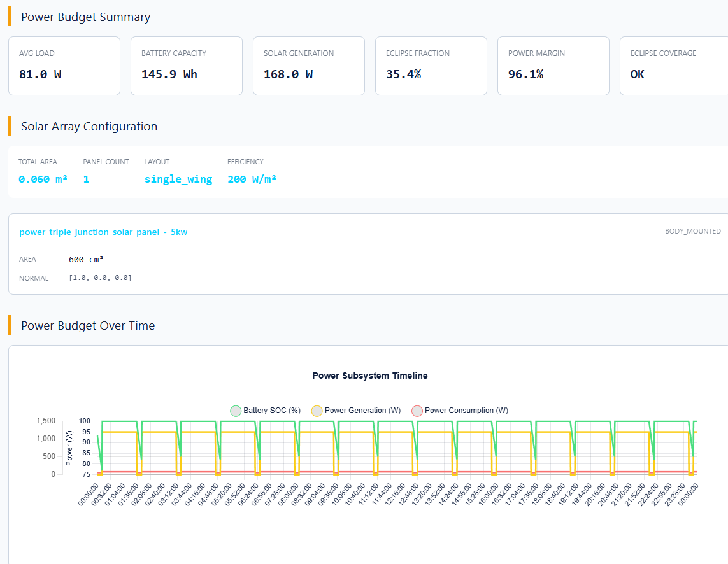Viewport: 728px width, 564px height.
Task: Select the BATTERY CAPACITY 145.9 Wh card
Action: tap(186, 66)
